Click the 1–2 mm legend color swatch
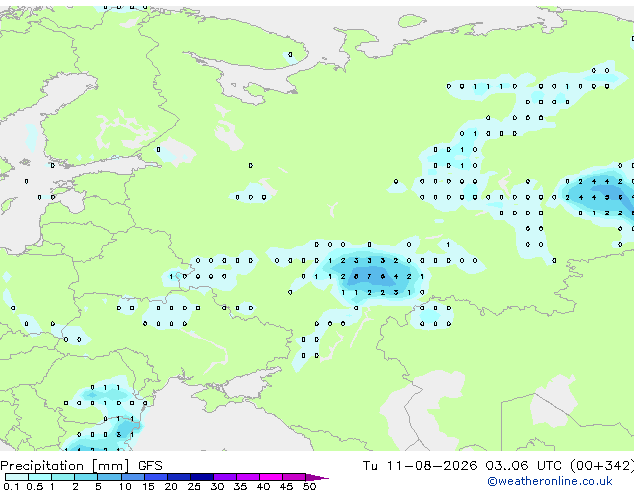The image size is (634, 490). 63,477
